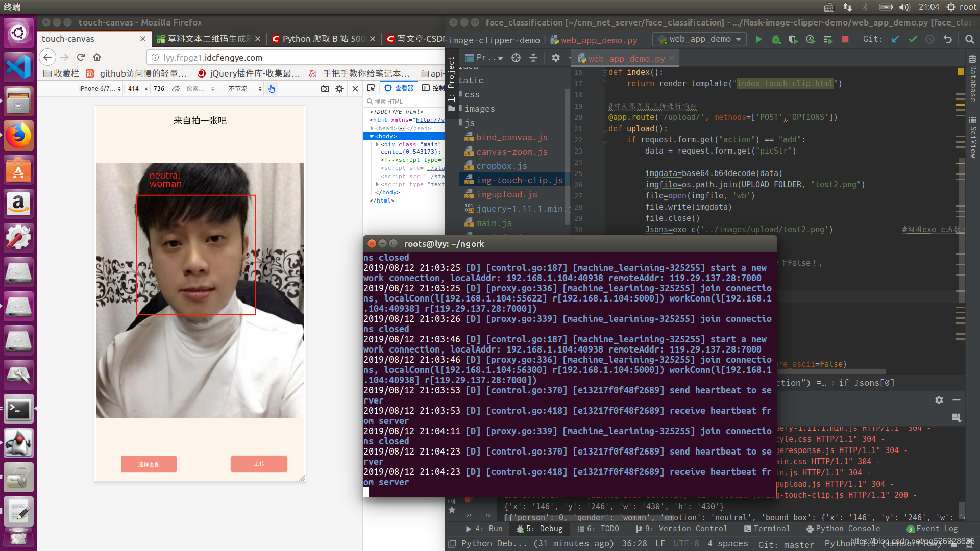
Task: Click the 上传 upload button
Action: pyautogui.click(x=259, y=464)
